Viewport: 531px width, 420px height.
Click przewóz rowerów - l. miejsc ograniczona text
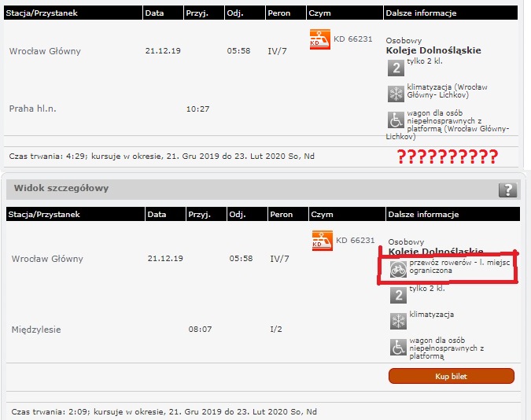click(x=459, y=267)
